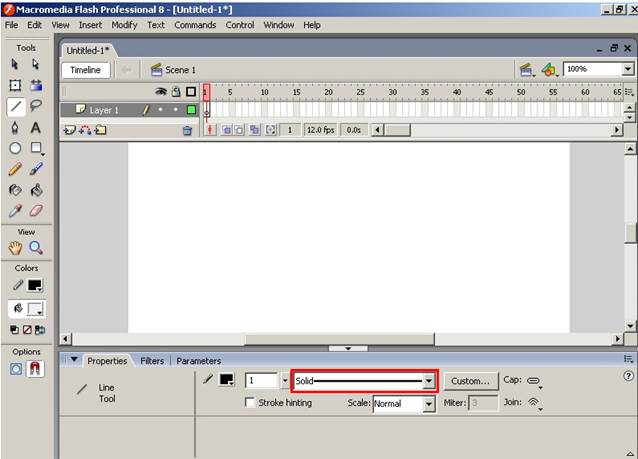The width and height of the screenshot is (638, 459).
Task: Open Properties panel options menu
Action: [628, 359]
